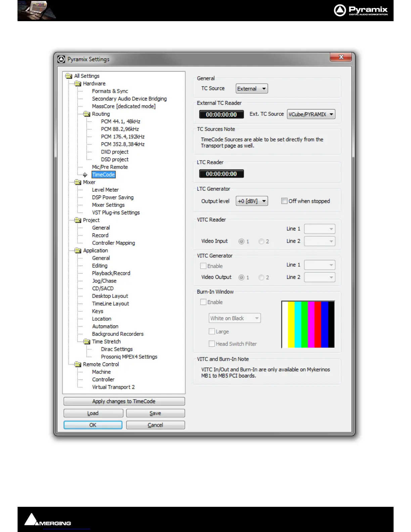Open VITC Reader Line 1 dropdown

[320, 229]
